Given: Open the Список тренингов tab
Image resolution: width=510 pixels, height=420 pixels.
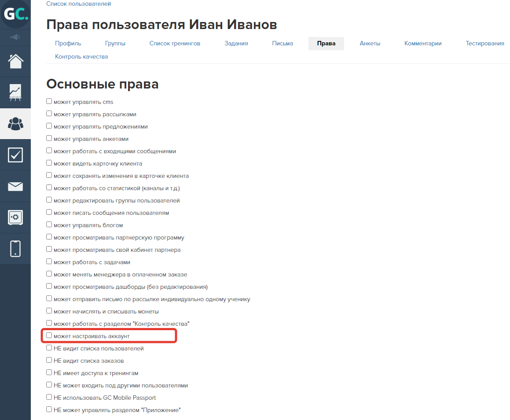Looking at the screenshot, I should pyautogui.click(x=175, y=43).
